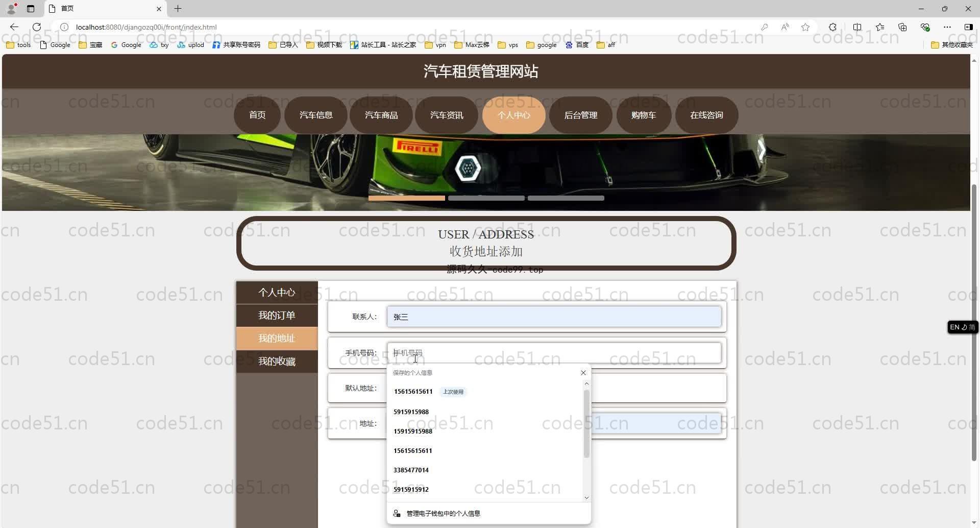Open the extensions puzzle icon
Screen dimensions: 980x528
point(832,27)
